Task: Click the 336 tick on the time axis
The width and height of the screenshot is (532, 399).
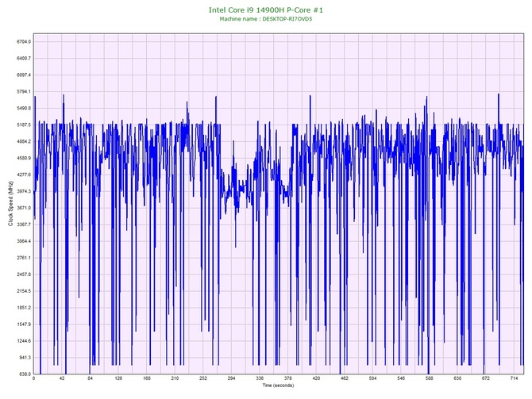Action: 260,378
